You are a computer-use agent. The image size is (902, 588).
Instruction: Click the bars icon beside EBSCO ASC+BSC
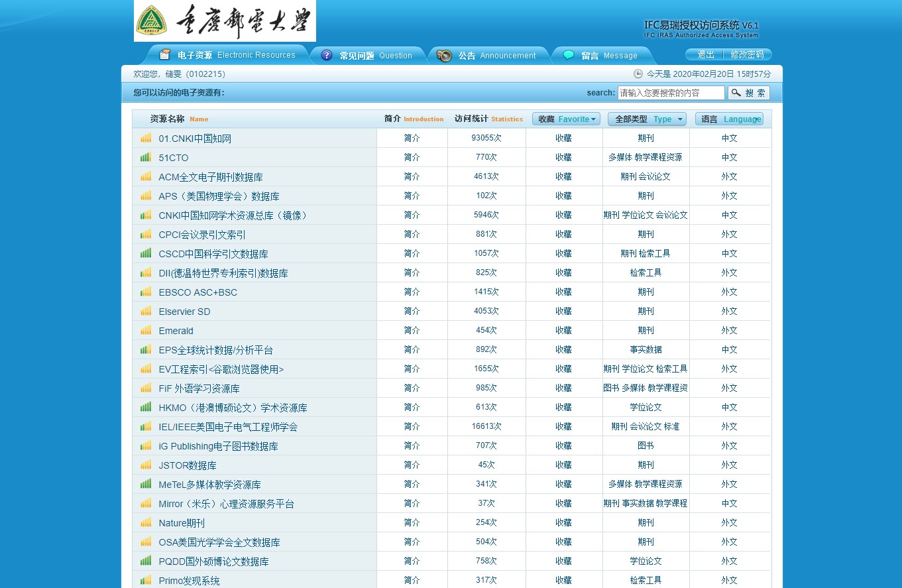146,292
